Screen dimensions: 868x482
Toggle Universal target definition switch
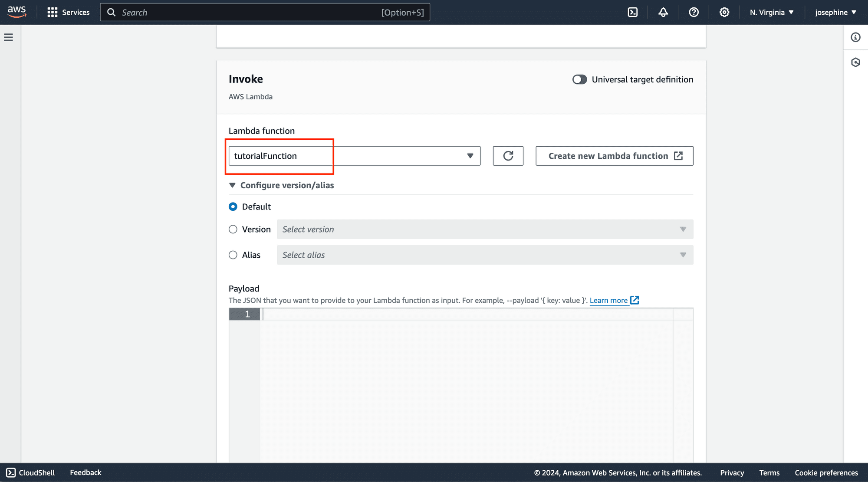(x=579, y=79)
